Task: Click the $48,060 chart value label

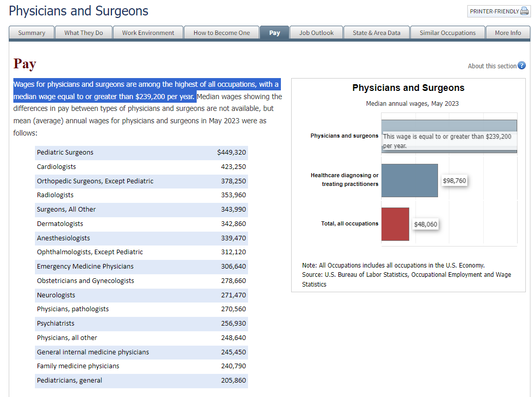Action: pyautogui.click(x=426, y=224)
